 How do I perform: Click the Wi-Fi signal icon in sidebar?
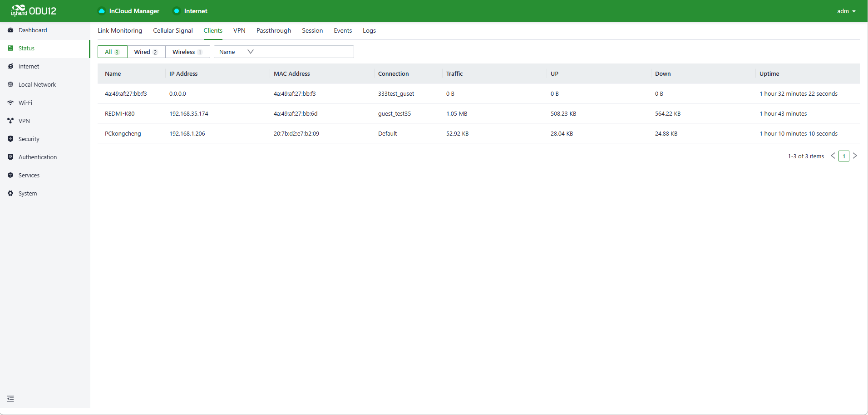(x=10, y=103)
